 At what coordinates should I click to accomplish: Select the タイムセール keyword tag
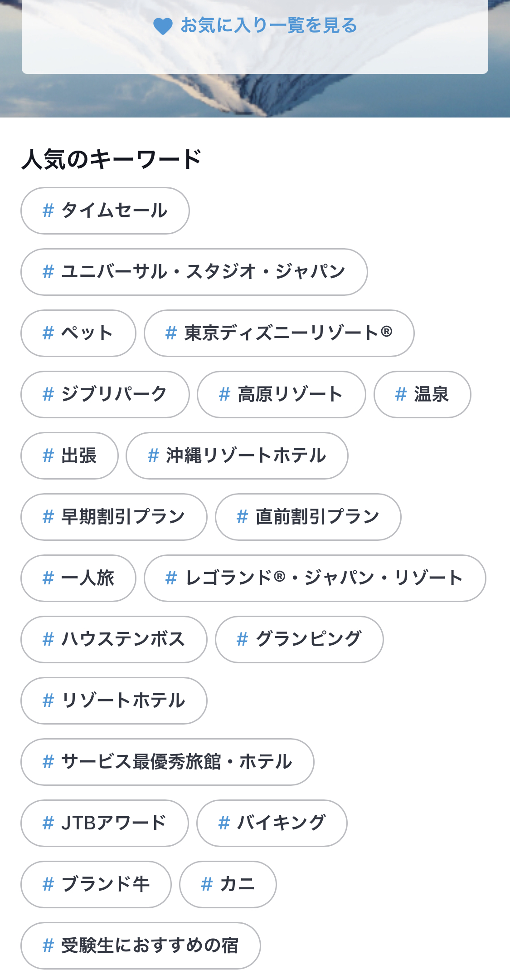[105, 211]
